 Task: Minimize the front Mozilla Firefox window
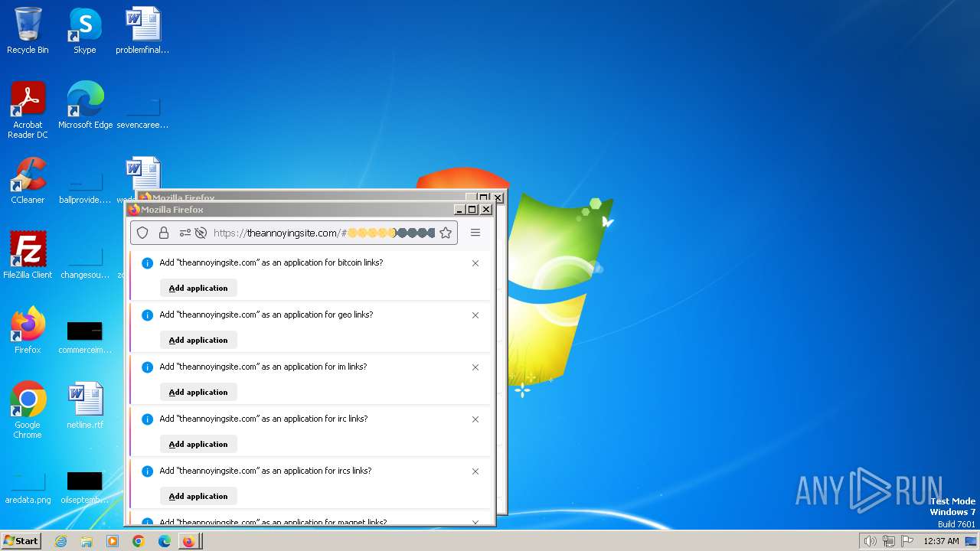point(460,210)
